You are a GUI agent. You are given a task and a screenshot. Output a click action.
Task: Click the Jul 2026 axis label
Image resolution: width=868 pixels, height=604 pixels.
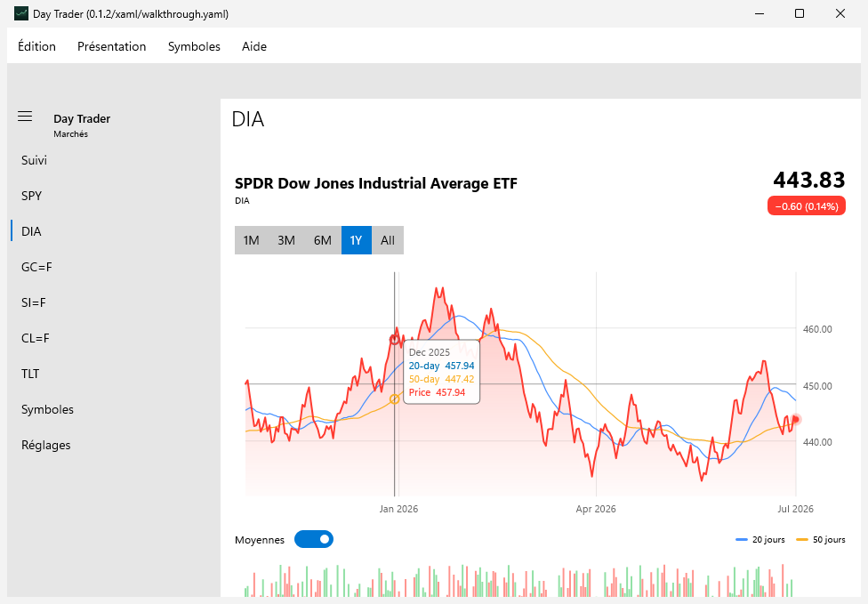coord(795,509)
